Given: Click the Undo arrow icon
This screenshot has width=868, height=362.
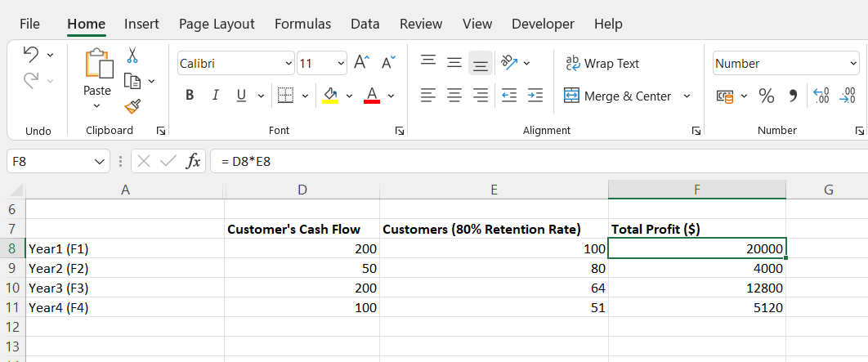Looking at the screenshot, I should 31,54.
